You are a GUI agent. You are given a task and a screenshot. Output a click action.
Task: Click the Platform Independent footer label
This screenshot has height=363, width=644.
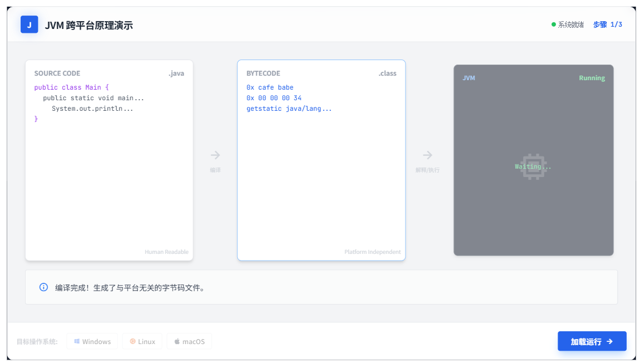pyautogui.click(x=373, y=252)
